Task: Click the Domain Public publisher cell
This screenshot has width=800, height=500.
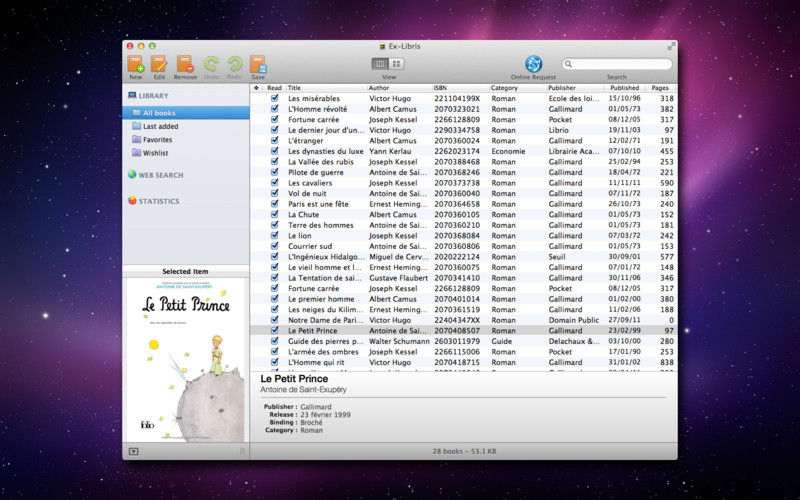Action: click(x=574, y=320)
